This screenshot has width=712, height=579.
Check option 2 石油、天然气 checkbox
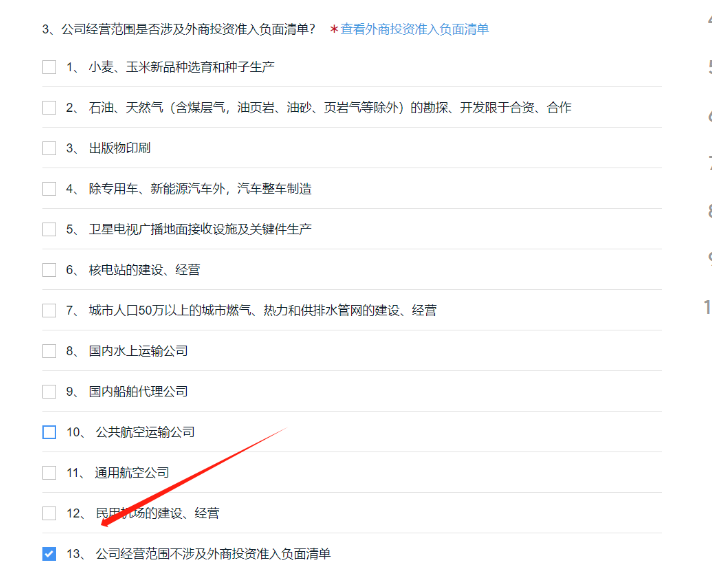click(49, 108)
